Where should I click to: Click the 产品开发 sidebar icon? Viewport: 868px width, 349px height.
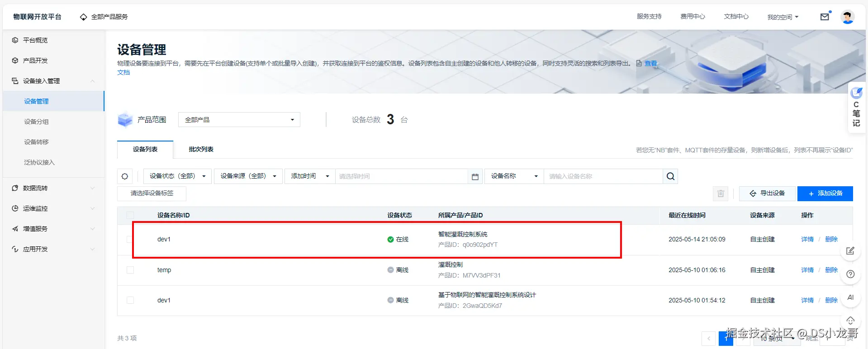15,61
